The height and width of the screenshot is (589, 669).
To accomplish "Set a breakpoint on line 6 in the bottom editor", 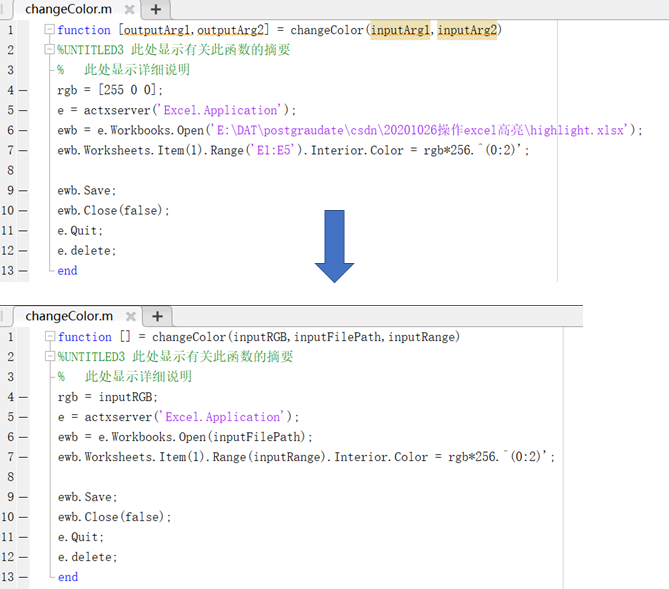I will tap(23, 437).
